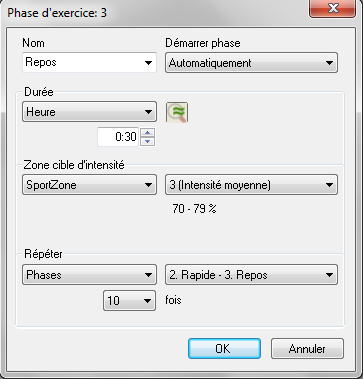This screenshot has width=363, height=379.
Task: Open the Durée type dropdown showing Heure
Action: (x=89, y=112)
